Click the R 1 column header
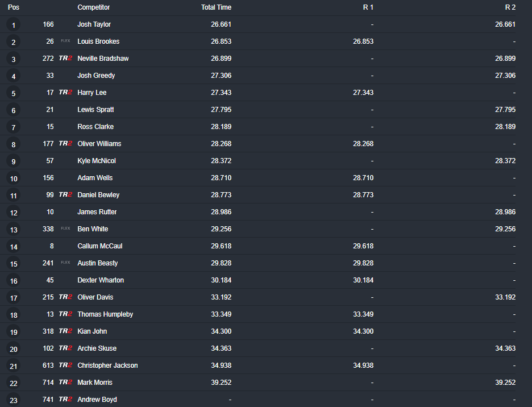Viewport: 532px width, 407px height. [368, 7]
